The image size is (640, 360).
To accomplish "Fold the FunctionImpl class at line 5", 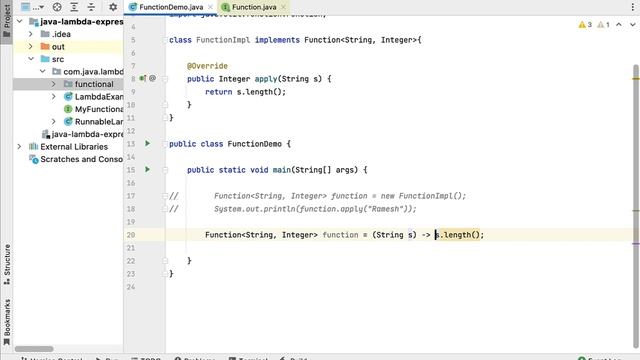I will (164, 40).
